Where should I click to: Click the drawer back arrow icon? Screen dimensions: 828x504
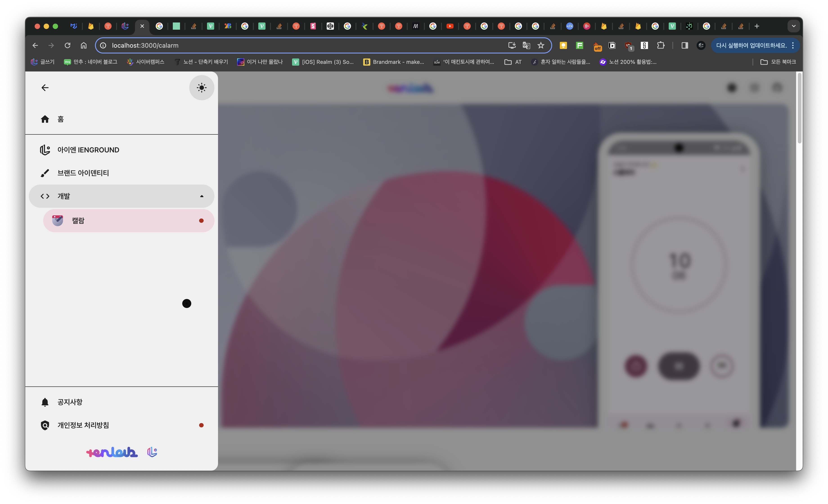45,88
